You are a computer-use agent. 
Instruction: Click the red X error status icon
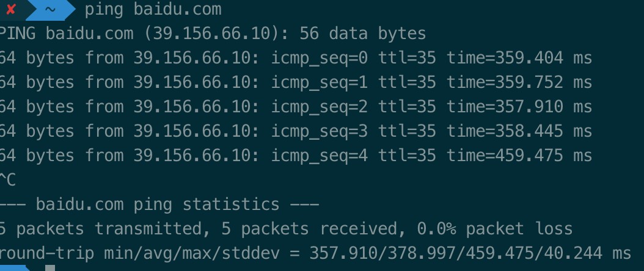pyautogui.click(x=10, y=9)
